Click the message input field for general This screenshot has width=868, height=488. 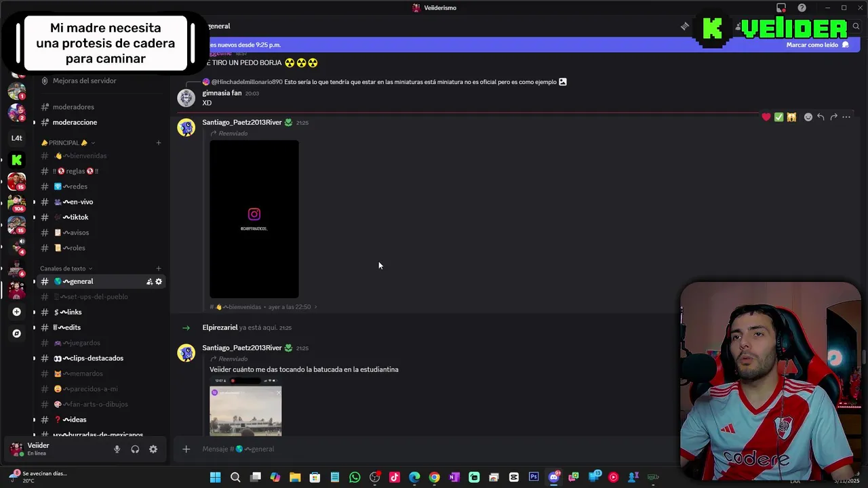(434, 449)
